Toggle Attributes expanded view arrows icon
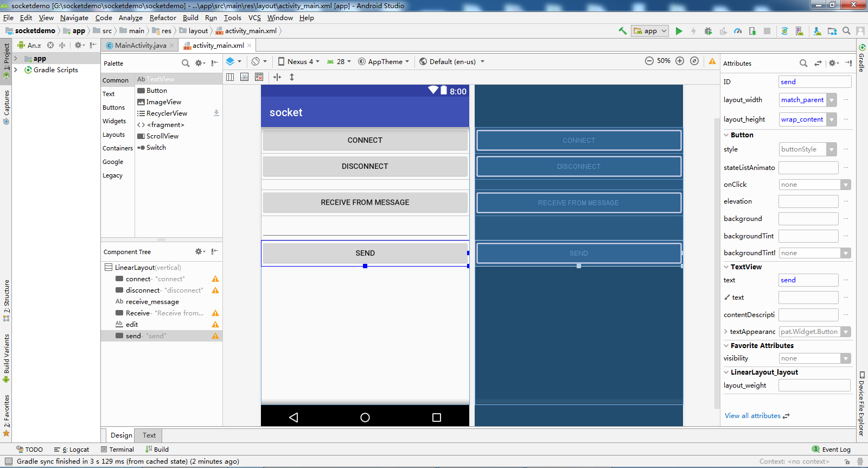 pyautogui.click(x=818, y=63)
